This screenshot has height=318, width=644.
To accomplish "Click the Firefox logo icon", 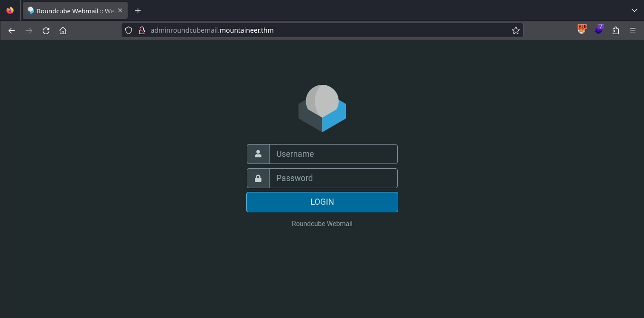I will tap(10, 10).
